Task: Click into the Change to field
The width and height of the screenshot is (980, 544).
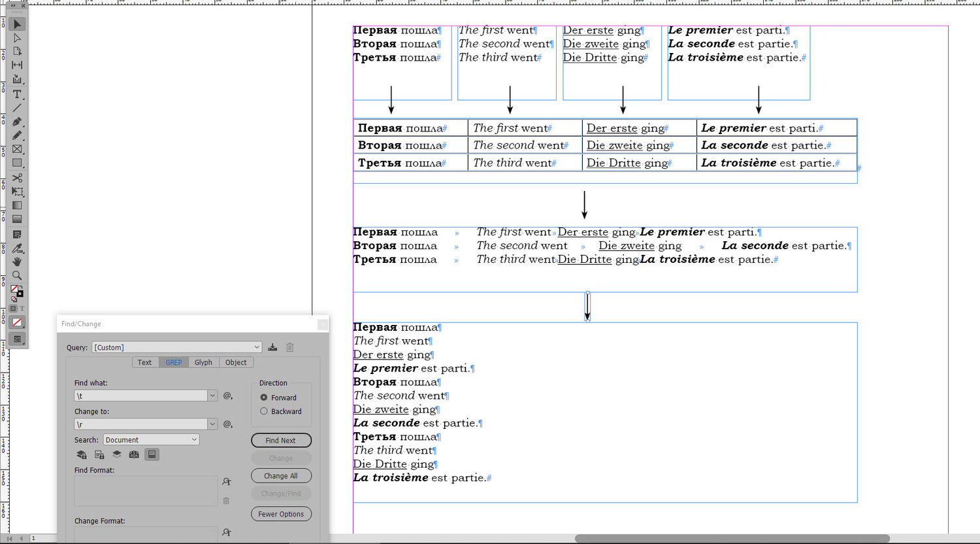Action: point(141,424)
